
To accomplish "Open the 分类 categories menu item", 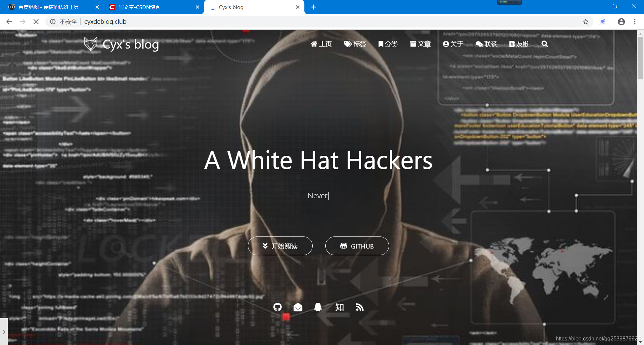I will click(x=388, y=44).
